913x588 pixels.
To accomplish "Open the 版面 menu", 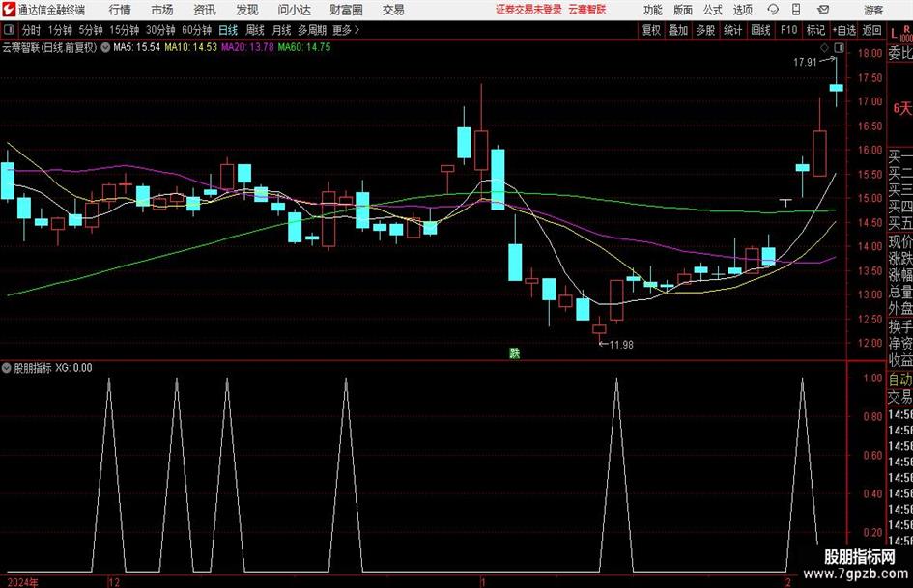I will tap(683, 10).
